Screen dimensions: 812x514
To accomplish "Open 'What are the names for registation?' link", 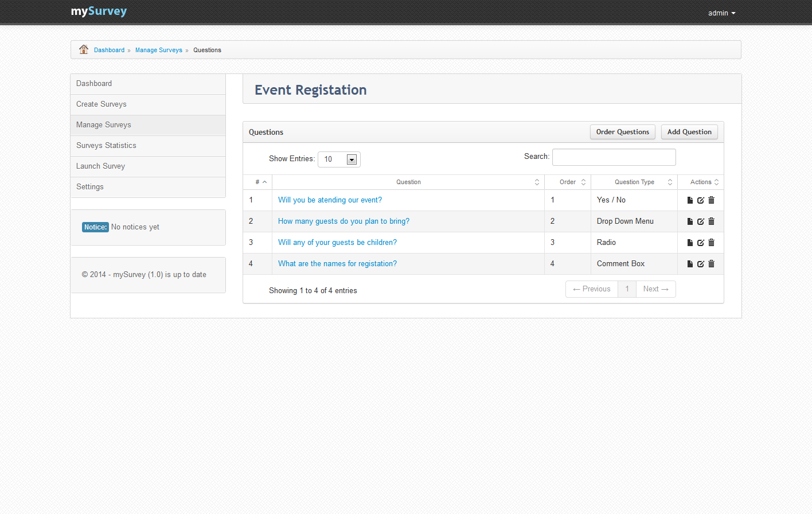I will click(337, 264).
